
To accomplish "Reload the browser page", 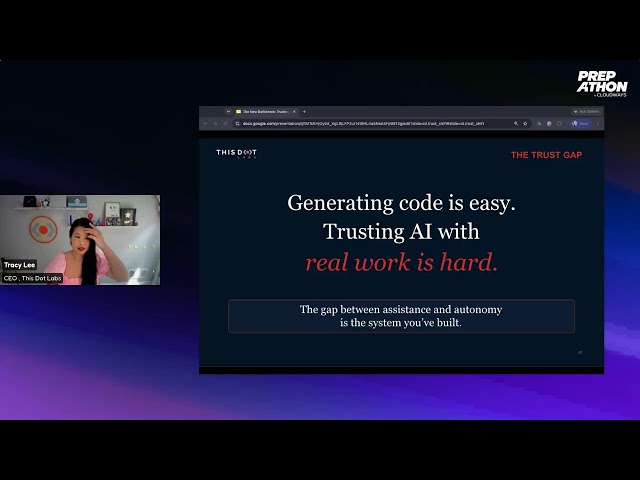I will pyautogui.click(x=225, y=123).
